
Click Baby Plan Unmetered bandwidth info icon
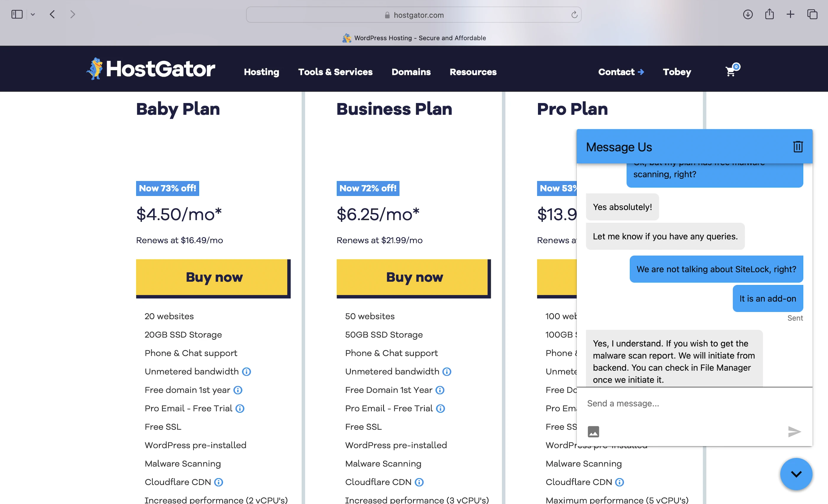pos(246,371)
